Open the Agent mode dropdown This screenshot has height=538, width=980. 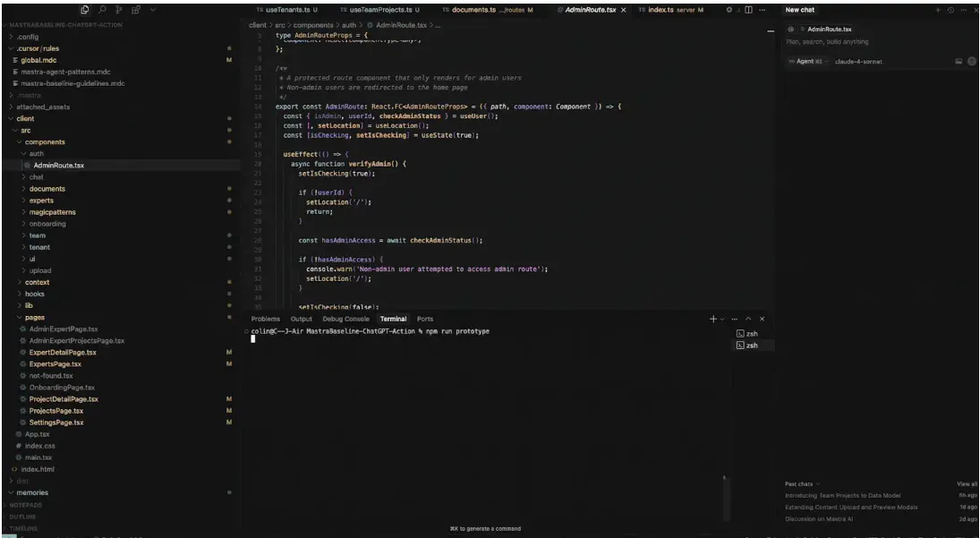[809, 61]
